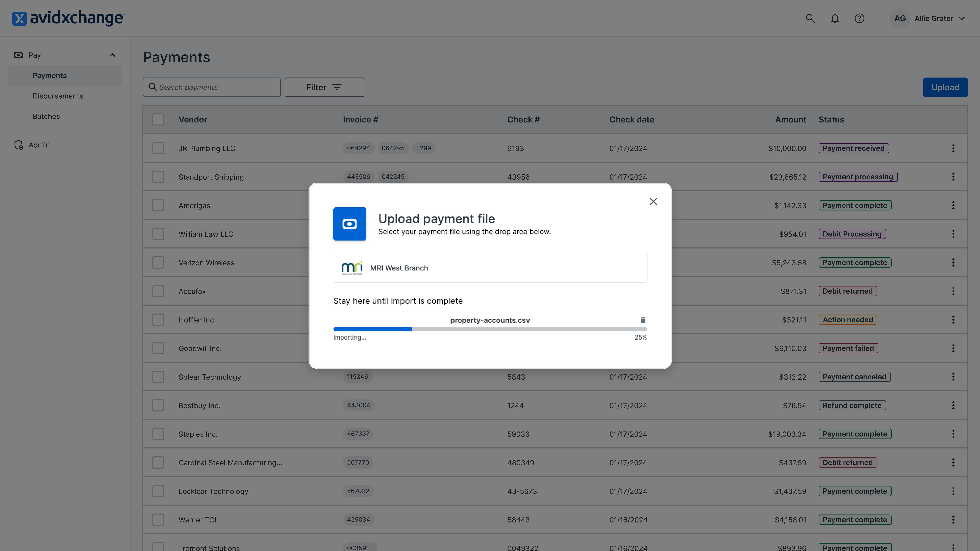Open row menu for Solear Technology

pyautogui.click(x=953, y=377)
